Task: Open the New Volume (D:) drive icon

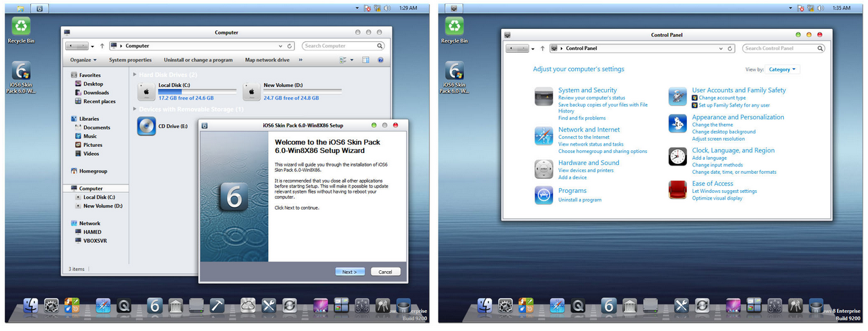Action: (251, 91)
